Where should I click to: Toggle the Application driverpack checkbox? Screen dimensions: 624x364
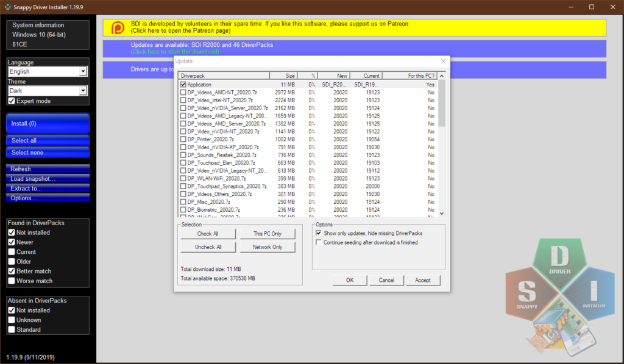[183, 85]
